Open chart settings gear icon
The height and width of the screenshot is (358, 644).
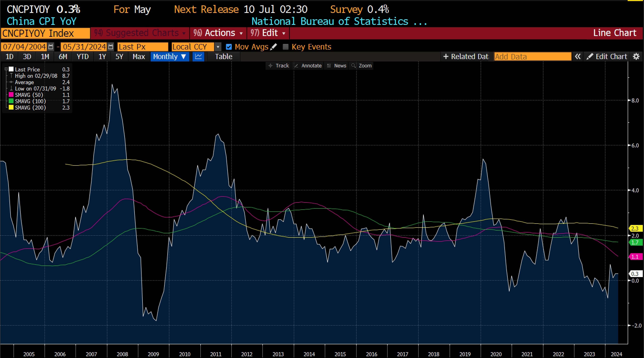tap(636, 56)
